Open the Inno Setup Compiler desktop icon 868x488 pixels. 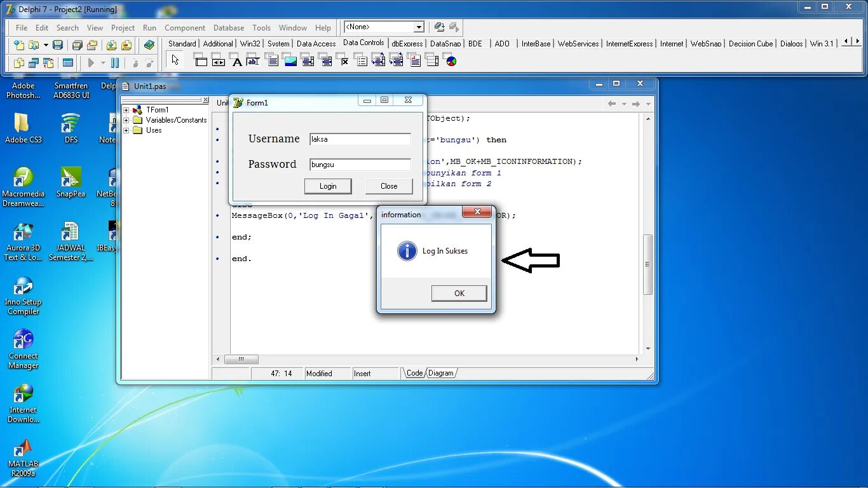click(24, 295)
